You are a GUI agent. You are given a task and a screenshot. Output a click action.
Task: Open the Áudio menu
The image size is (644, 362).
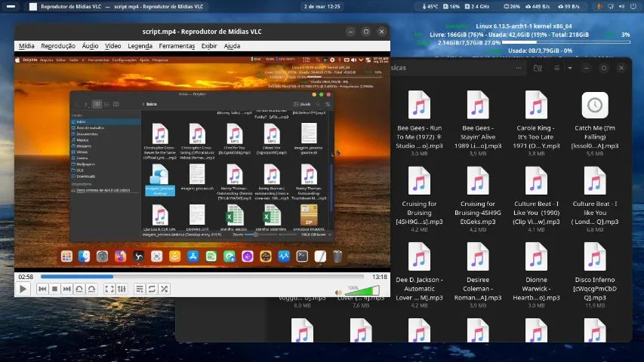point(90,46)
